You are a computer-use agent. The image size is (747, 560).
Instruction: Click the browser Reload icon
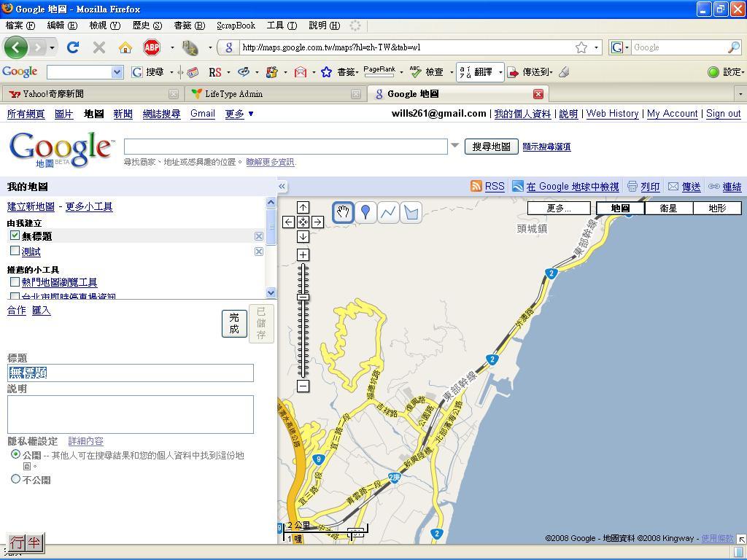point(73,47)
